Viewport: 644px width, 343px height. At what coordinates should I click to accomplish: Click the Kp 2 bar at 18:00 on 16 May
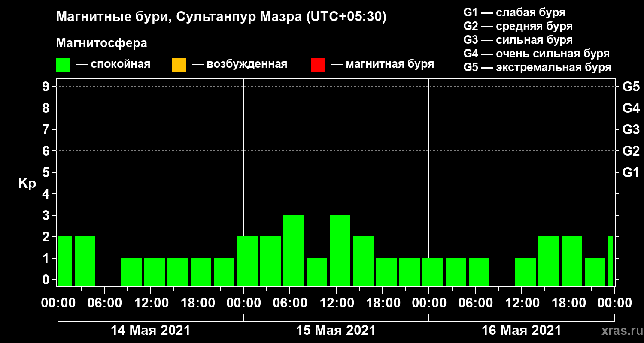(x=572, y=261)
